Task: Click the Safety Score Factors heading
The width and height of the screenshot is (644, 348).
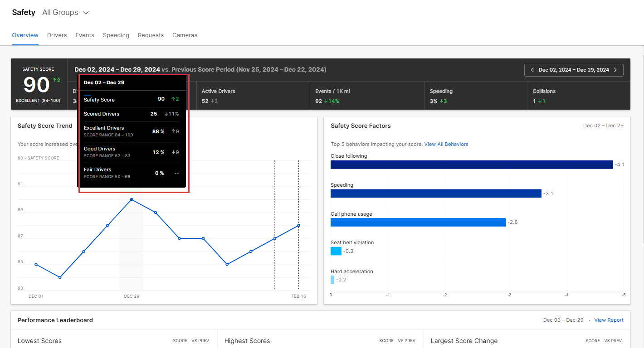Action: tap(361, 126)
